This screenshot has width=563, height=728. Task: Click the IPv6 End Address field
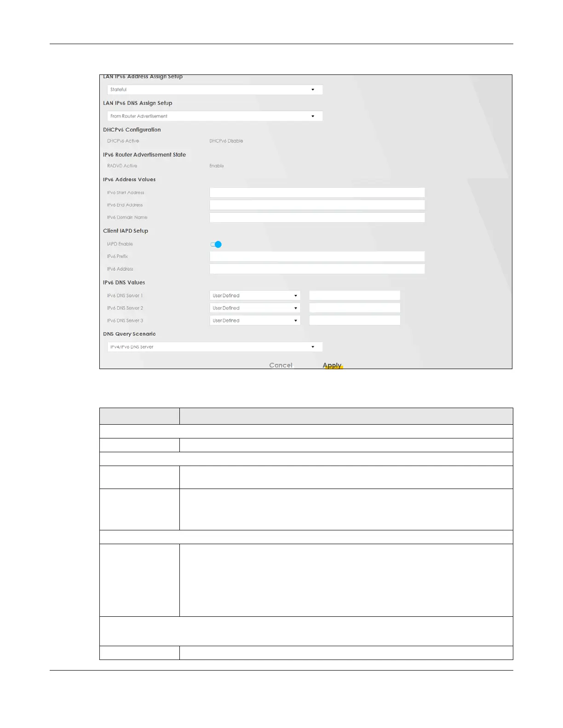coord(317,205)
